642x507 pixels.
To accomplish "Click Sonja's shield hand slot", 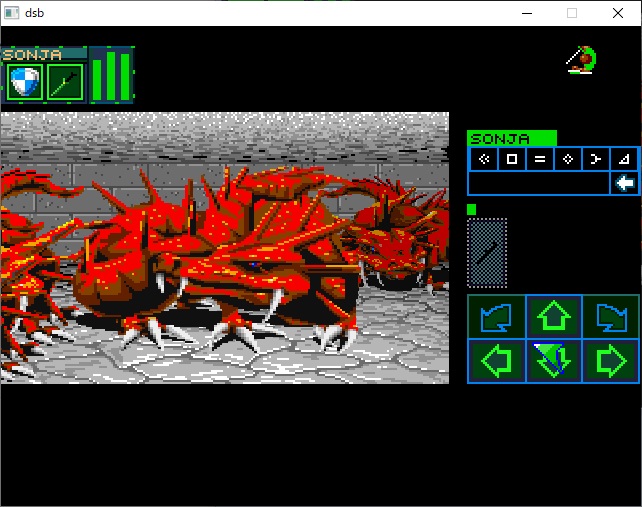I will click(x=25, y=82).
